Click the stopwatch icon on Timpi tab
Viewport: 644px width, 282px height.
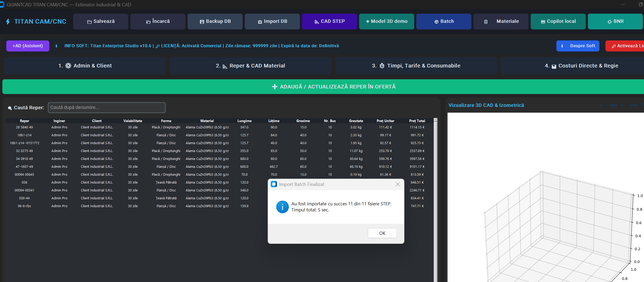click(x=382, y=66)
